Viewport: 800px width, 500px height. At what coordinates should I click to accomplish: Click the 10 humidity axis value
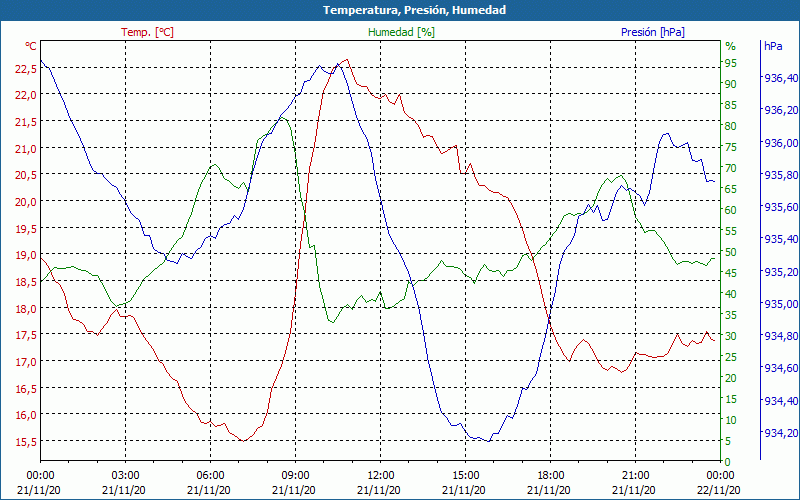click(x=731, y=420)
